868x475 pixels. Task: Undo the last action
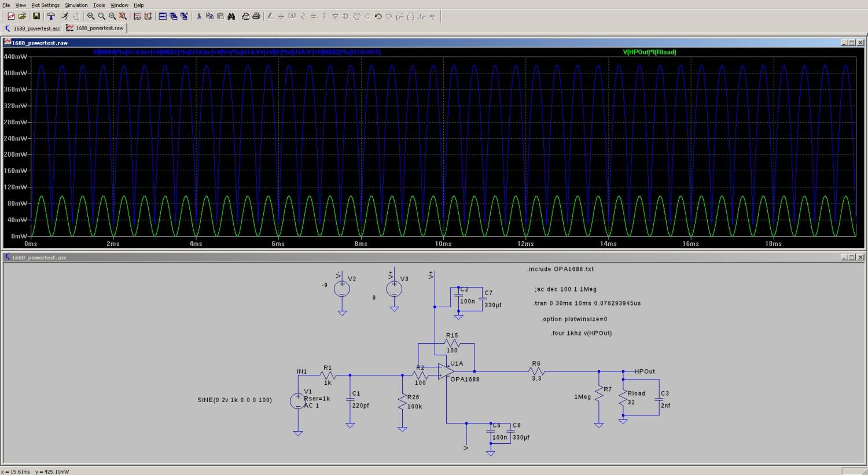coord(378,16)
